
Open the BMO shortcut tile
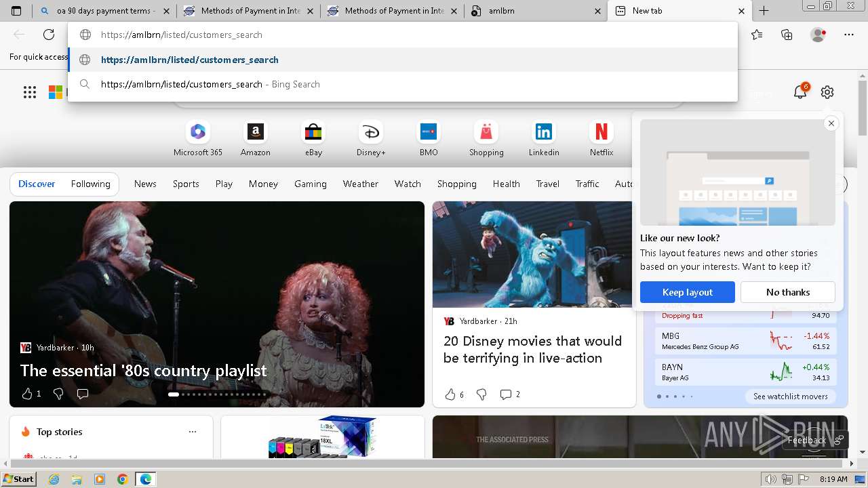pos(429,139)
